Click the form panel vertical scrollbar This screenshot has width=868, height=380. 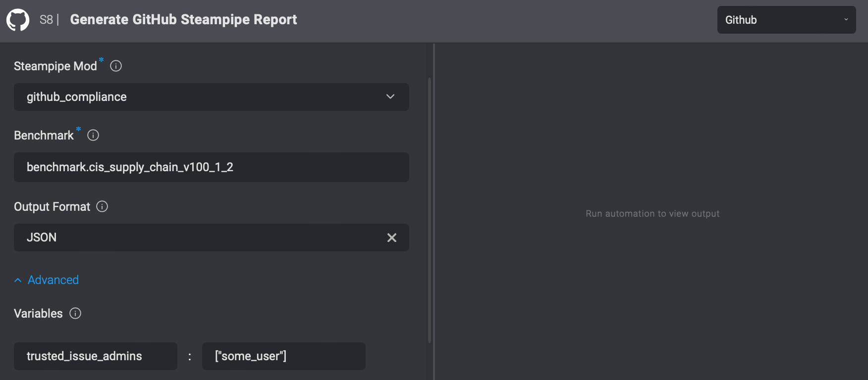click(430, 210)
